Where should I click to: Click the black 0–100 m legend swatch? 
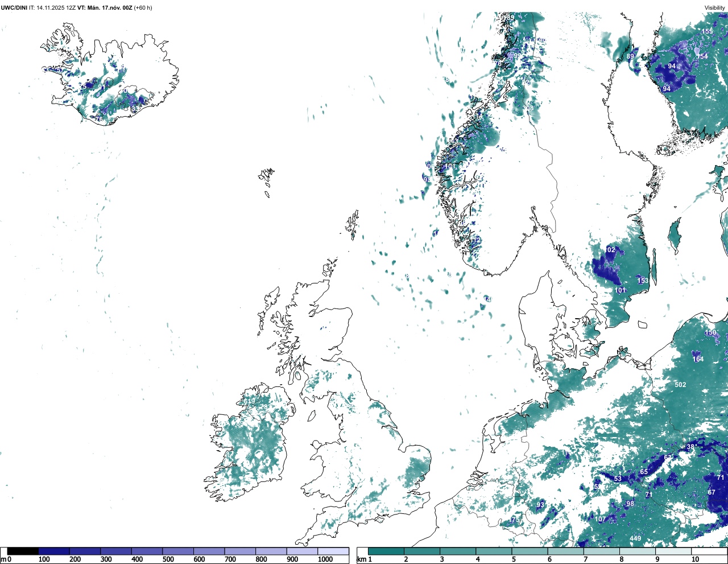[x=23, y=551]
